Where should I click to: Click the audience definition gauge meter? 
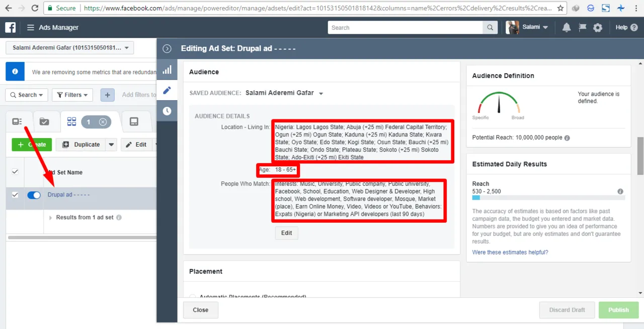pyautogui.click(x=499, y=103)
